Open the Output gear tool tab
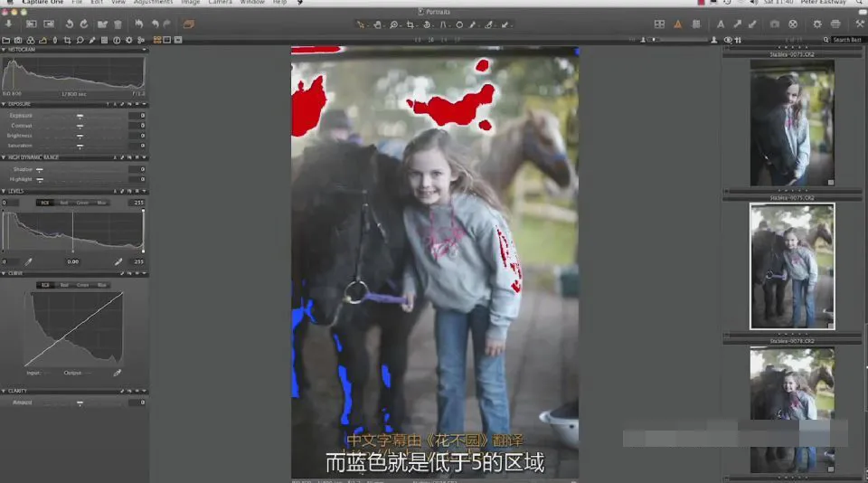 coord(129,40)
